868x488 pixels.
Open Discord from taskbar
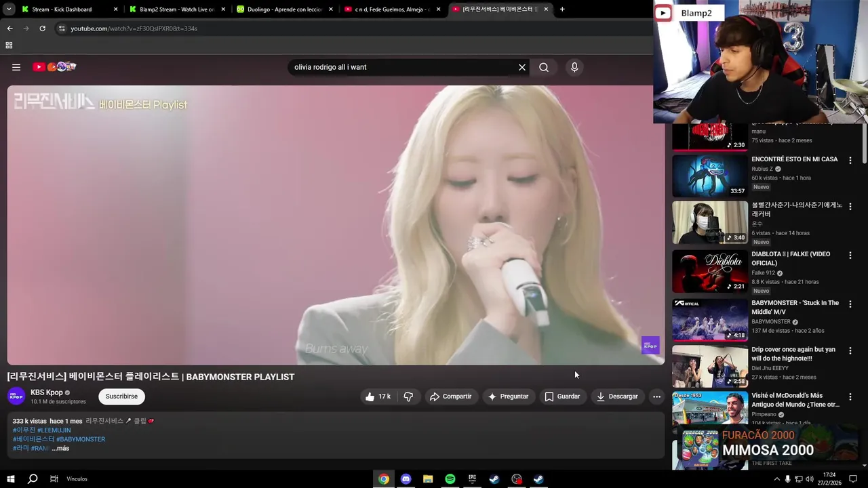(406, 479)
